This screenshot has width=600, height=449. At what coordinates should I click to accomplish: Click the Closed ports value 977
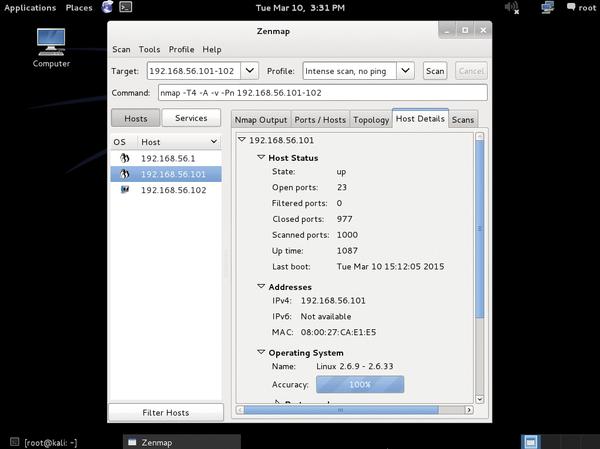[344, 219]
